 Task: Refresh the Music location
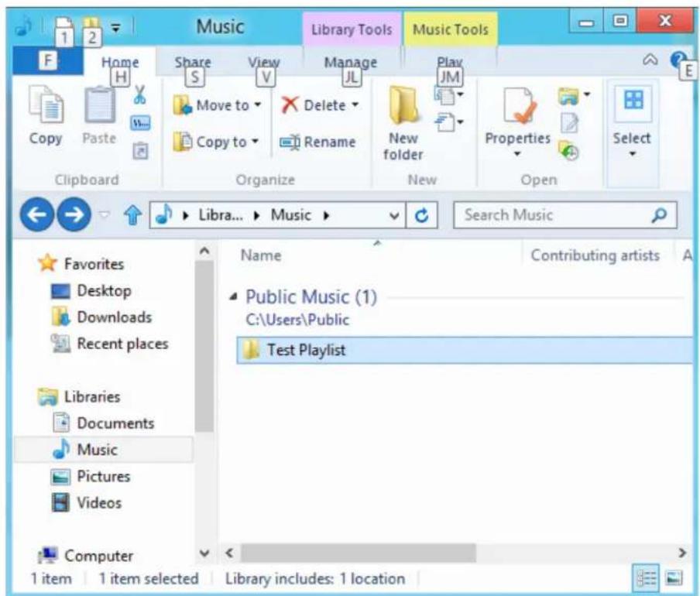tap(422, 216)
